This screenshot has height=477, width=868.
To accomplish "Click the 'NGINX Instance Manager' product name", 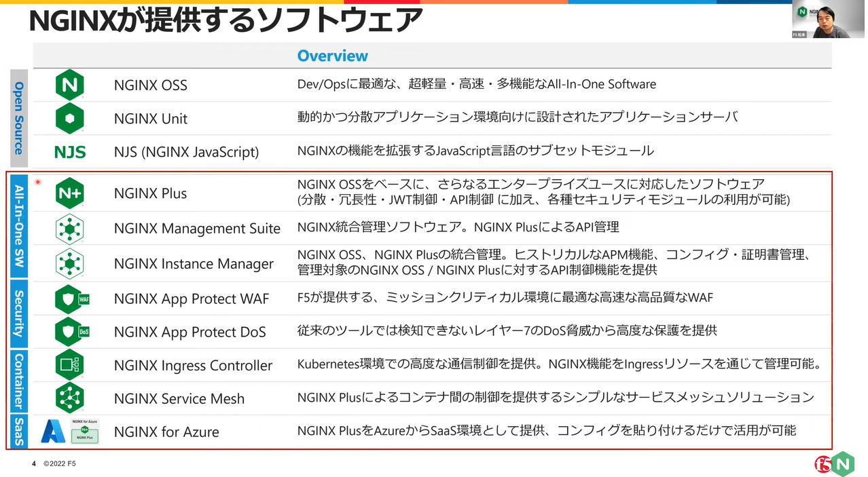I will [194, 264].
